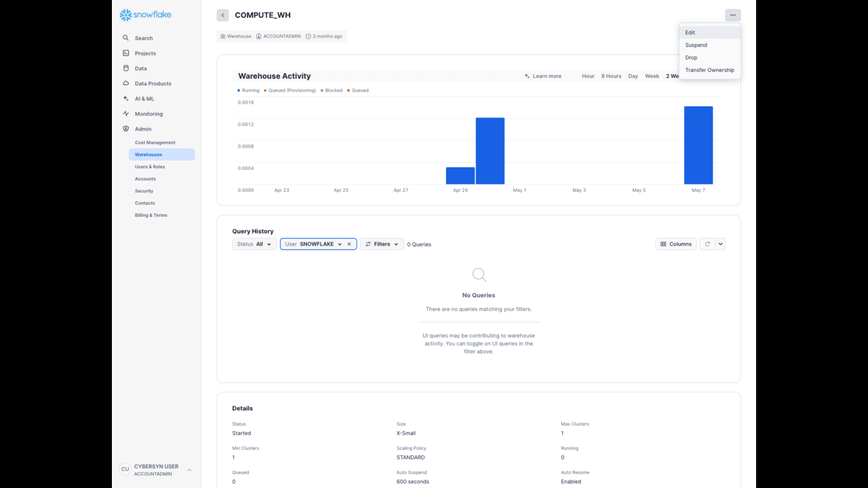Screen dimensions: 868x488
Task: Click the AI & ML sparkle icon
Action: (x=125, y=98)
